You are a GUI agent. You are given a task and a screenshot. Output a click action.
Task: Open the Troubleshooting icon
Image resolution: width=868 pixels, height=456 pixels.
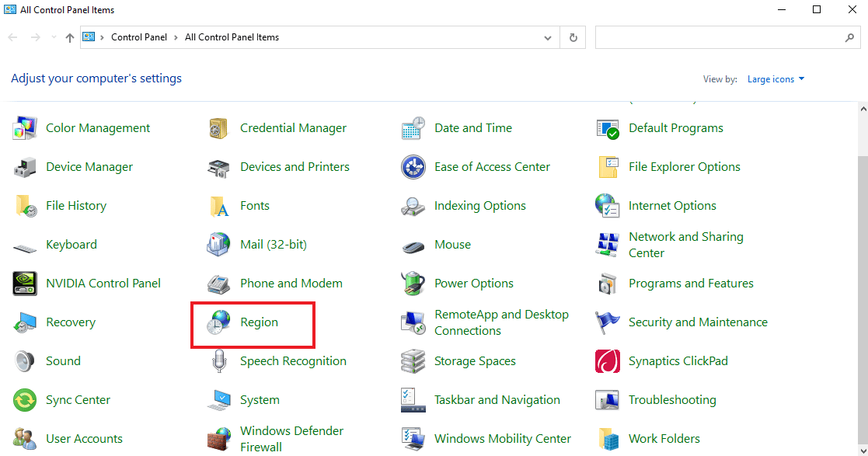pyautogui.click(x=607, y=400)
